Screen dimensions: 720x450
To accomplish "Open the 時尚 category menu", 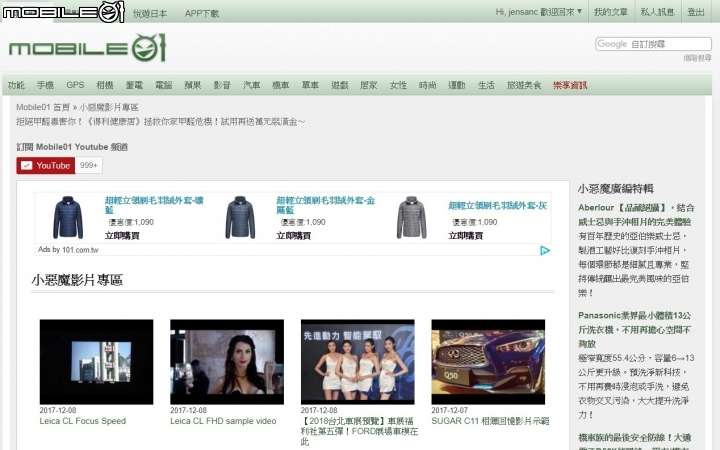I will click(428, 85).
